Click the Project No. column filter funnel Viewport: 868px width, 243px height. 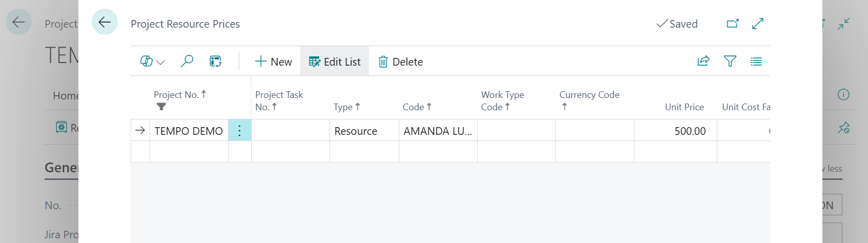click(x=161, y=107)
